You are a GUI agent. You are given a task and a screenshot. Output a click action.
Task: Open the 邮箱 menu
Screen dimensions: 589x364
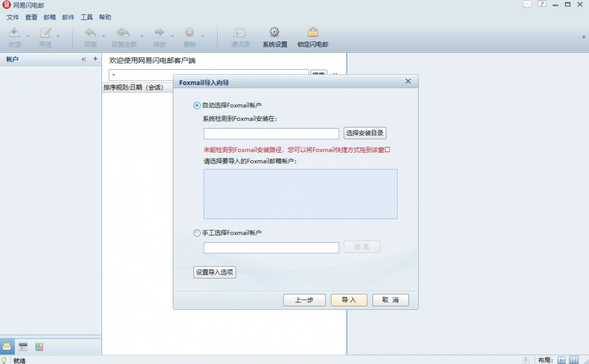tap(50, 17)
